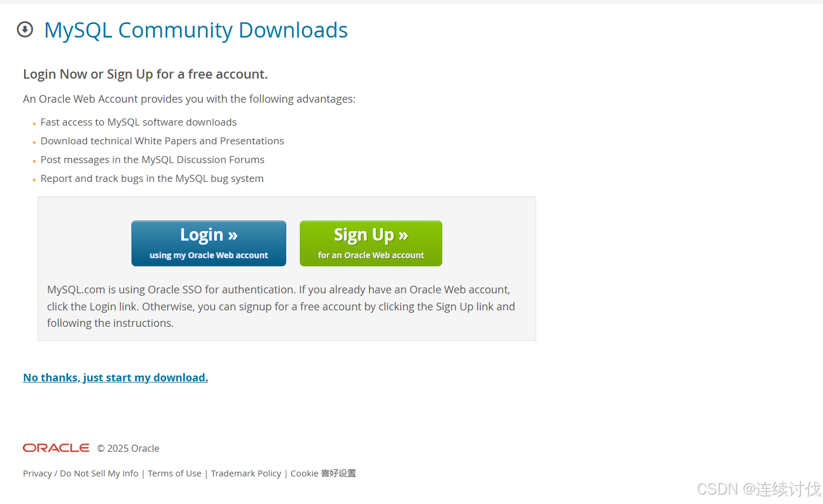
Task: Click 'An Oracle Web Account provides you' sentence
Action: [189, 99]
